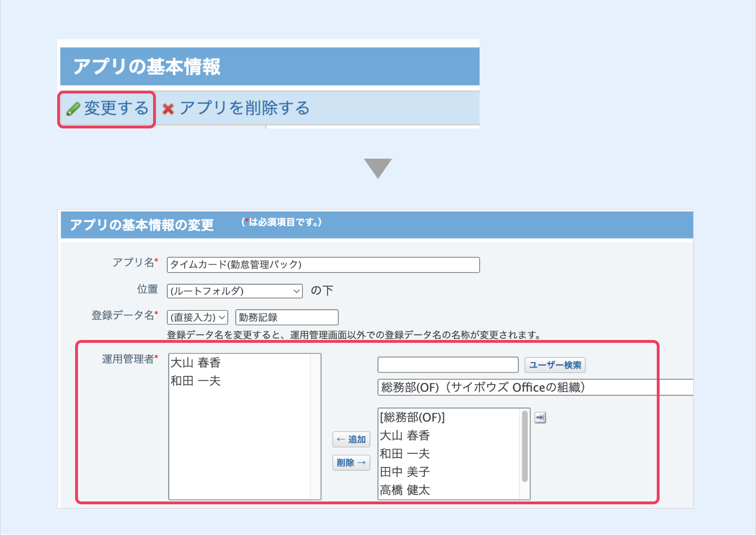
Task: Open the 総務部(OF) organization dropdown
Action: 535,387
